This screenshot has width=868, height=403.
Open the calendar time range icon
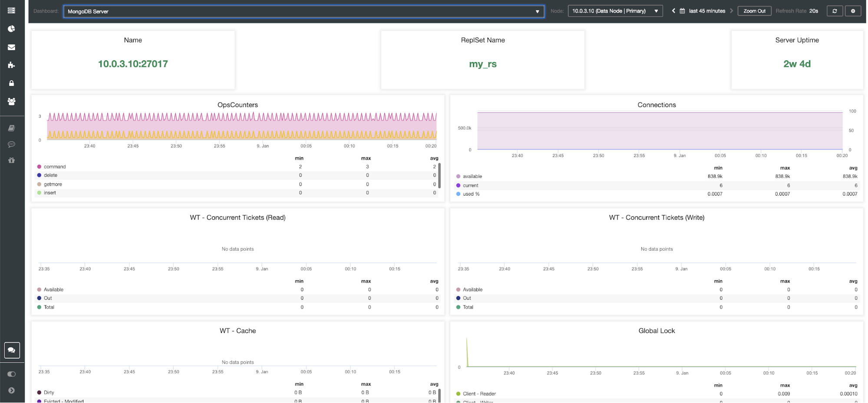click(x=682, y=11)
